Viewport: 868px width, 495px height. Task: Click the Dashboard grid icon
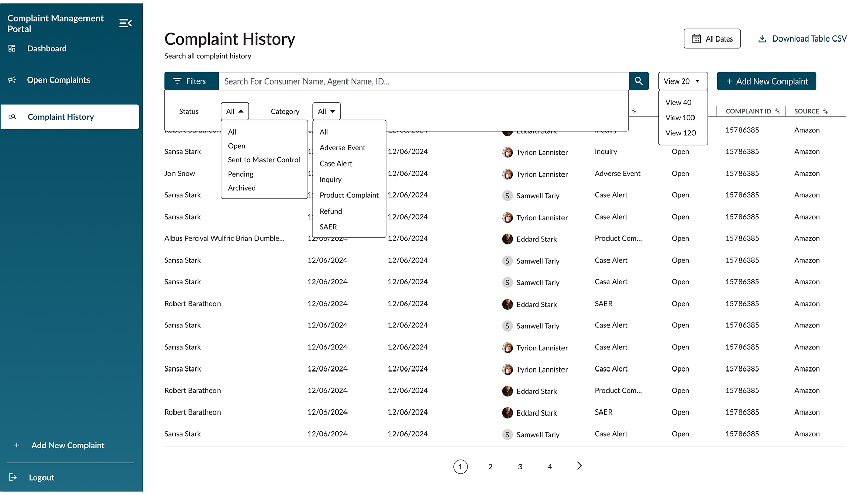click(12, 48)
